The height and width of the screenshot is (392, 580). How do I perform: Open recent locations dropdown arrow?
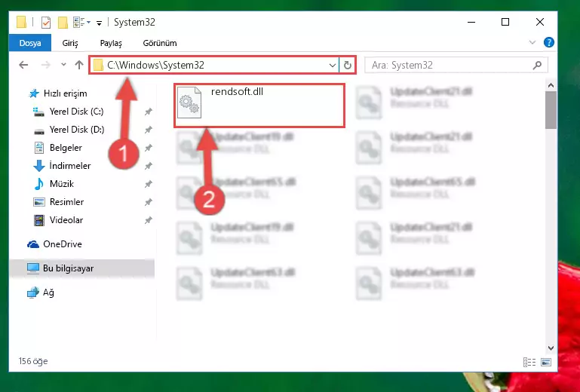63,65
